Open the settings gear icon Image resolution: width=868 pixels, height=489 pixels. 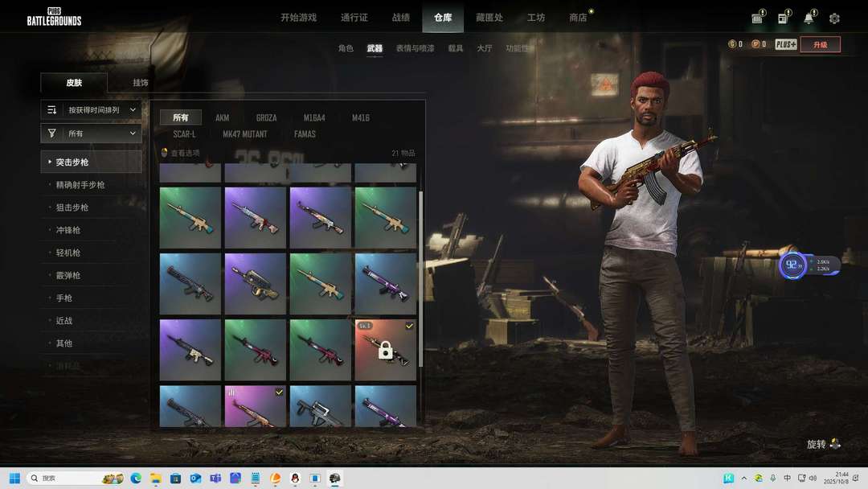tap(834, 18)
